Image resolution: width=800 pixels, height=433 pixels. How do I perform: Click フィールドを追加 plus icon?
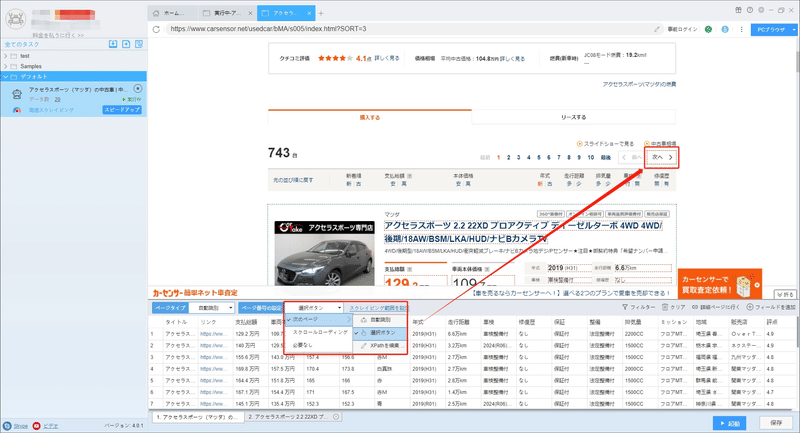click(749, 307)
